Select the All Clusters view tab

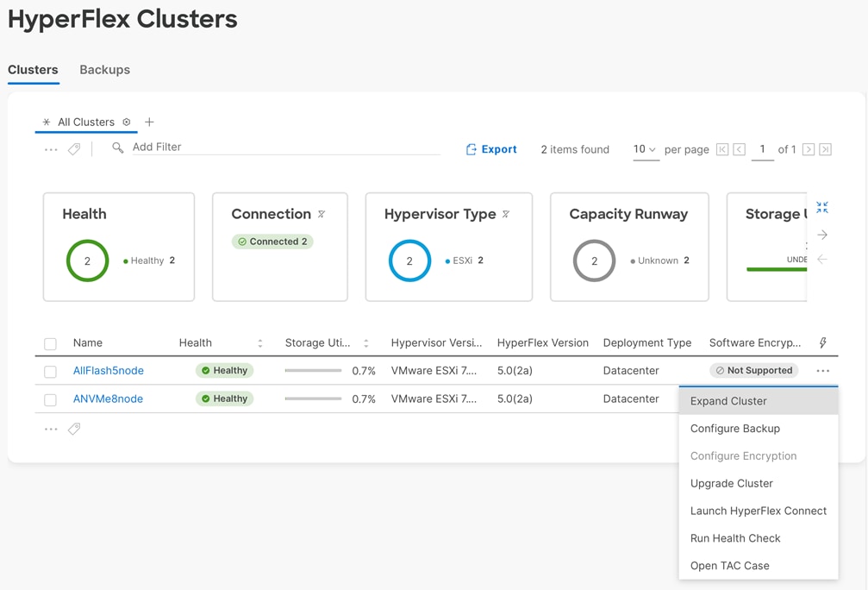click(x=86, y=122)
